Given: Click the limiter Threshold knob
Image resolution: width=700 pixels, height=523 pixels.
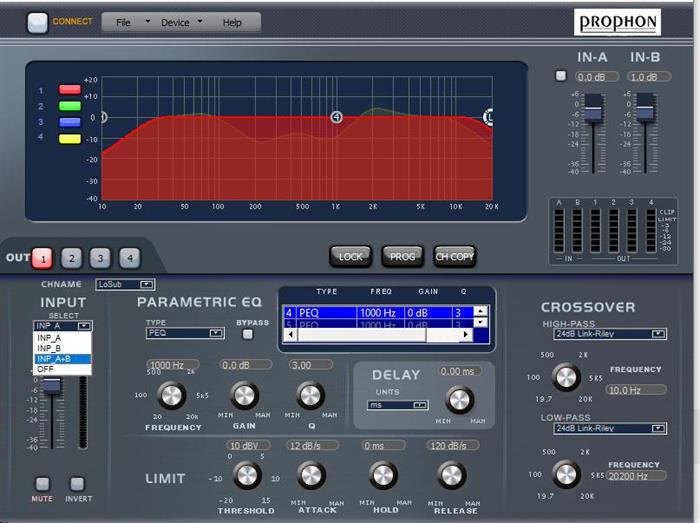Looking at the screenshot, I should click(x=244, y=475).
